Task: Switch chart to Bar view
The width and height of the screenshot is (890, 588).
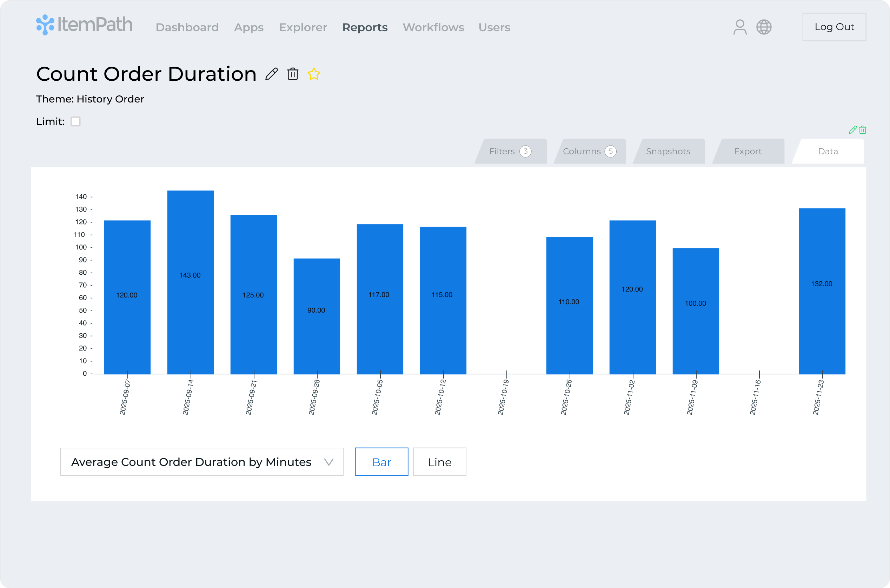Action: pos(381,462)
